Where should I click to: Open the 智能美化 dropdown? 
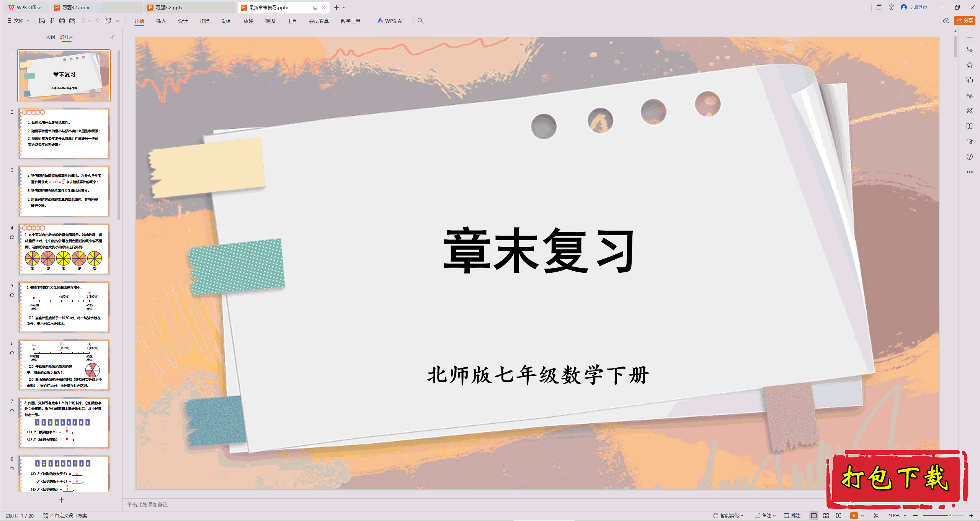[x=728, y=516]
